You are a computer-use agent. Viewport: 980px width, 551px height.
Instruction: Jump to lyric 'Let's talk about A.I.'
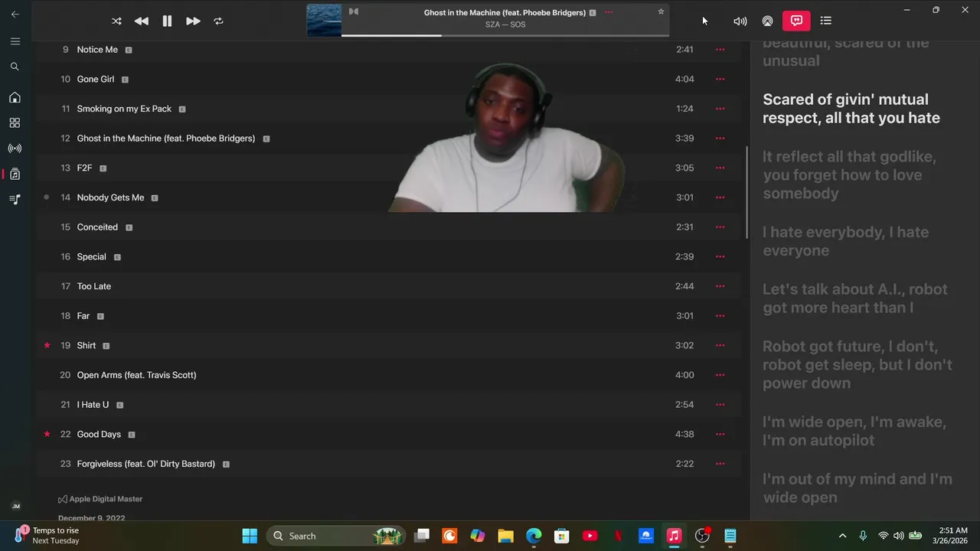click(854, 298)
